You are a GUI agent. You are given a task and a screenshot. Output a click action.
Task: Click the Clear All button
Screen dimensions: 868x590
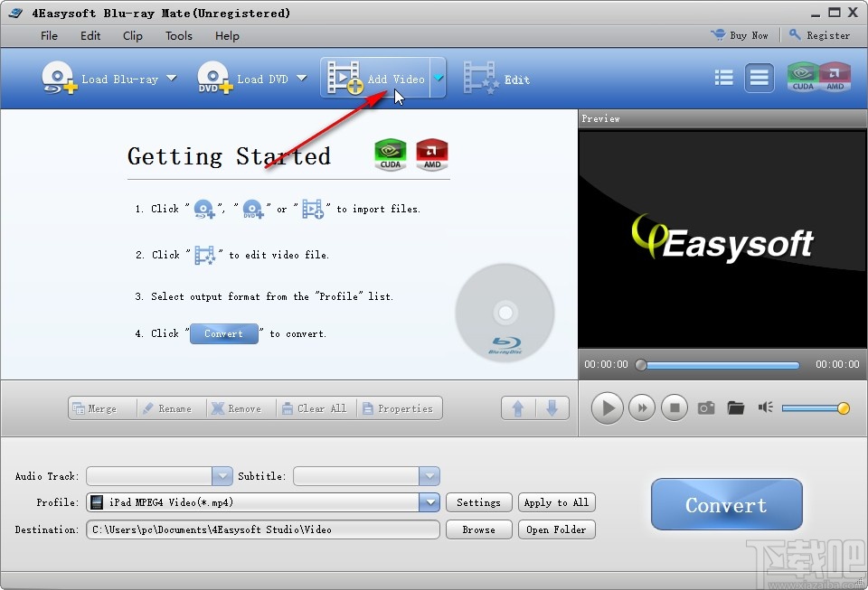[316, 408]
